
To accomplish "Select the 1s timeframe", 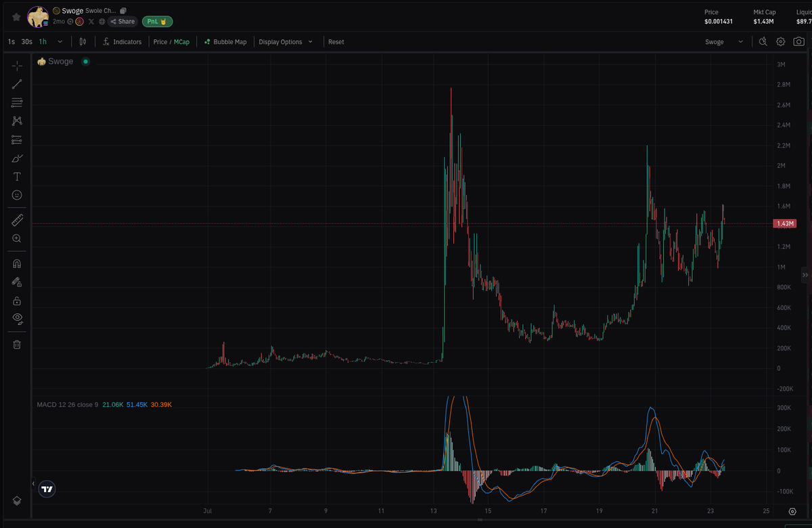I will pos(12,42).
